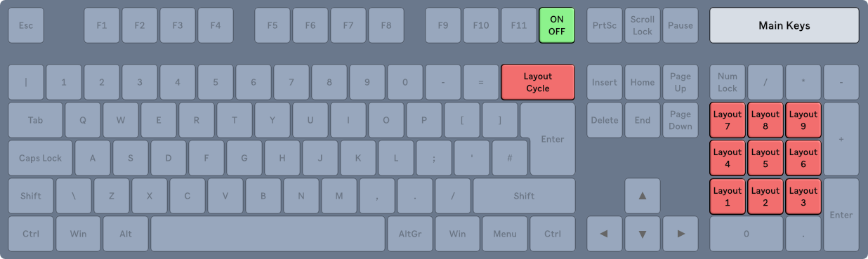
Task: Select the PrtSc key
Action: tap(605, 25)
